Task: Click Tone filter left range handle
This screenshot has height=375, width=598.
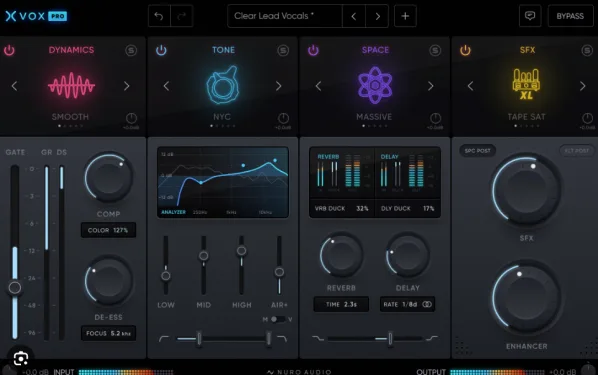Action: [x=199, y=339]
